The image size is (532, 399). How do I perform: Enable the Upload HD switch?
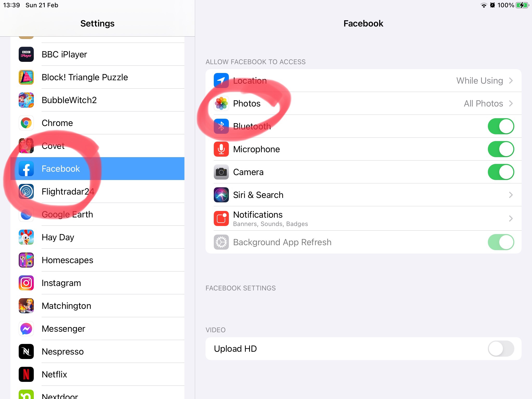click(501, 349)
